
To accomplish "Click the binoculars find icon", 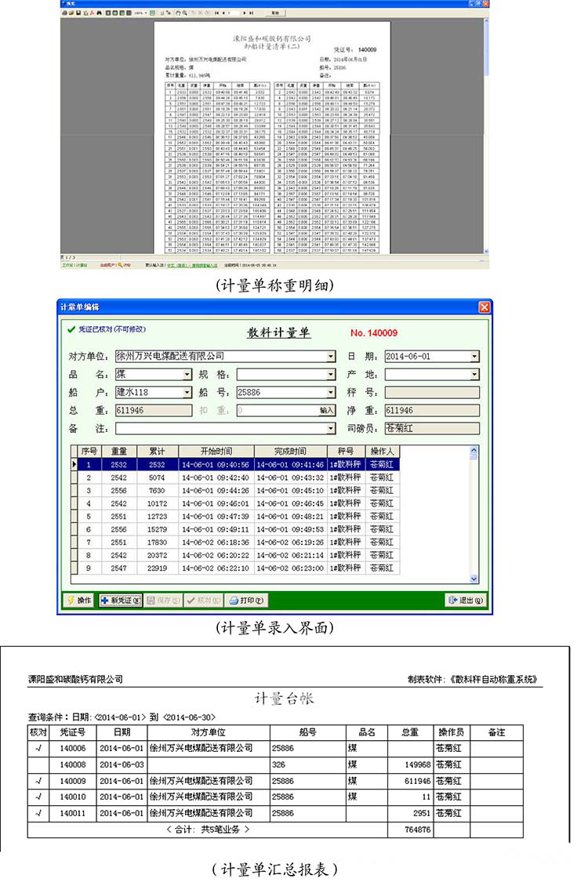I will click(99, 13).
